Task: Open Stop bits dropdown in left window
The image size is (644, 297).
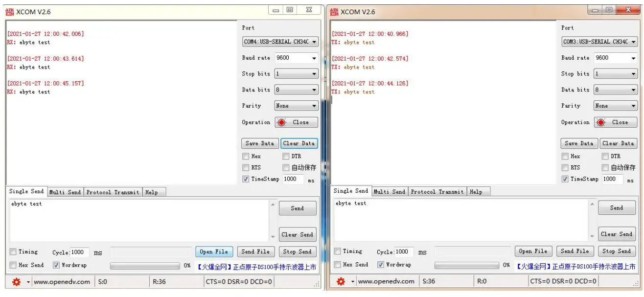Action: [297, 74]
